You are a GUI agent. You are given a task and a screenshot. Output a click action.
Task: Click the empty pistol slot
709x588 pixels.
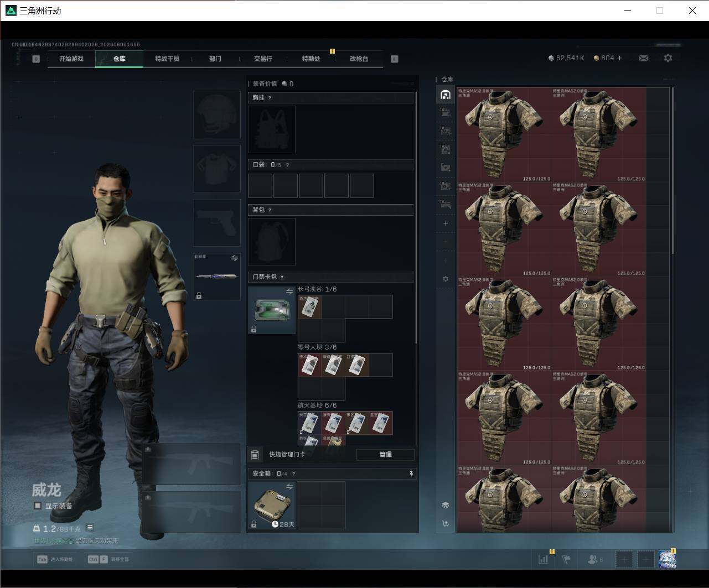pos(217,223)
